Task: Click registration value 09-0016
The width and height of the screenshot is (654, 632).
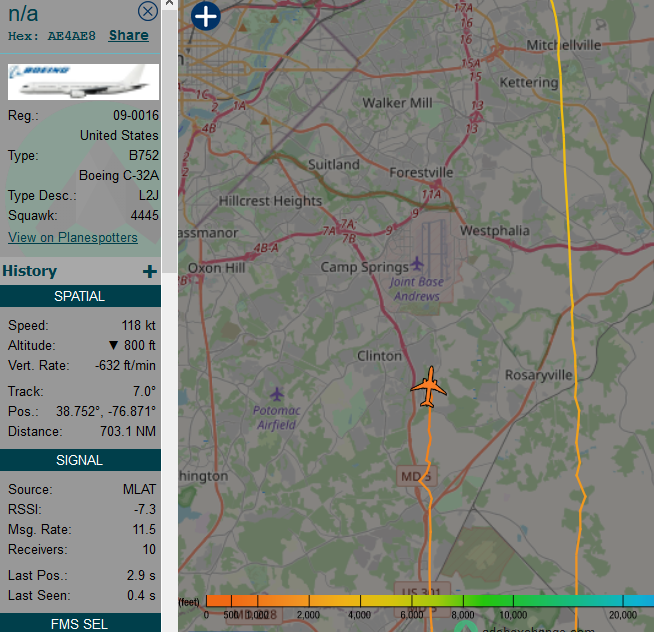Action: [x=136, y=116]
